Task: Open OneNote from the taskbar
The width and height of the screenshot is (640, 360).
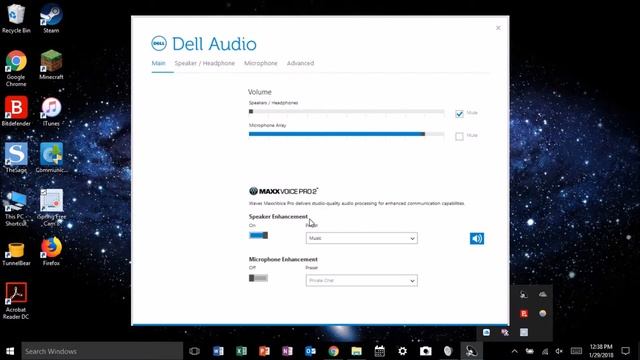Action: (287, 351)
